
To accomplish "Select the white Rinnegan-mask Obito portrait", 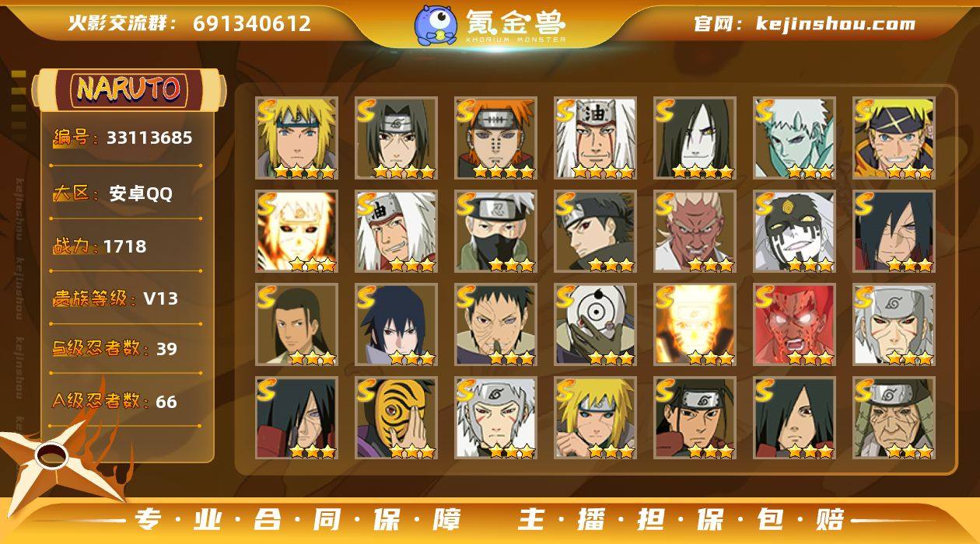I will (x=595, y=324).
